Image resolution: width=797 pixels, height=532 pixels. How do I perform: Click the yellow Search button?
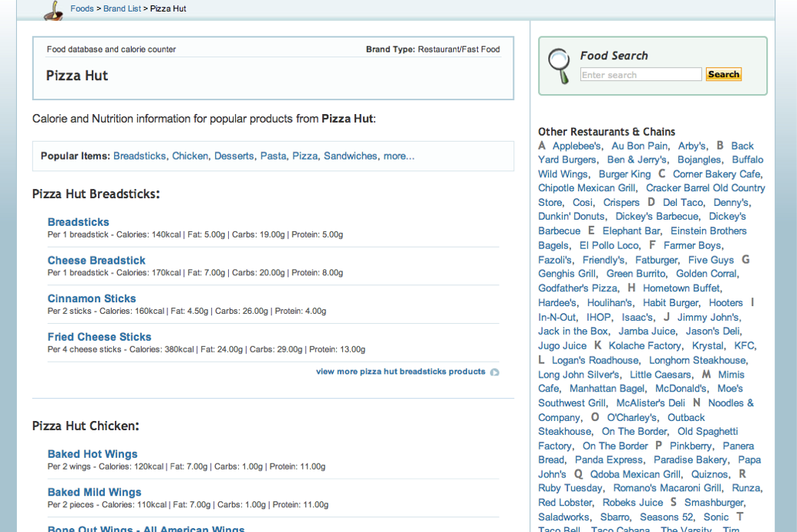click(724, 74)
